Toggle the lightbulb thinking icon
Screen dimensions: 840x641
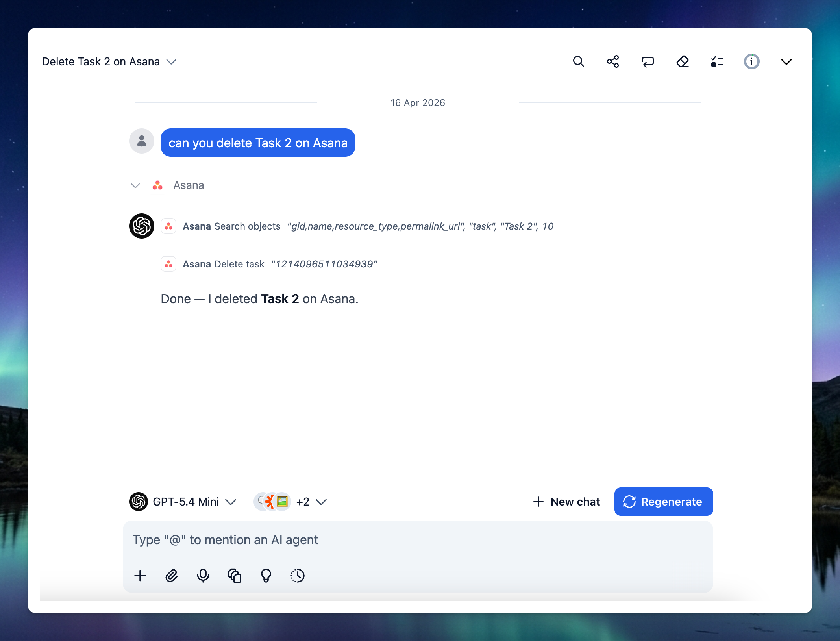[x=266, y=576]
